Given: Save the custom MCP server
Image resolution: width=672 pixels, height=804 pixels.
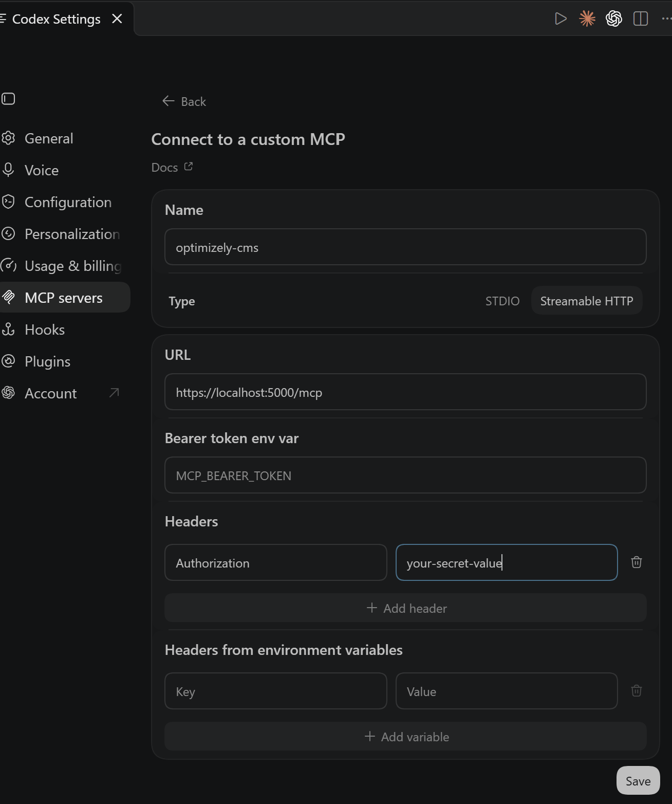Looking at the screenshot, I should pos(638,781).
